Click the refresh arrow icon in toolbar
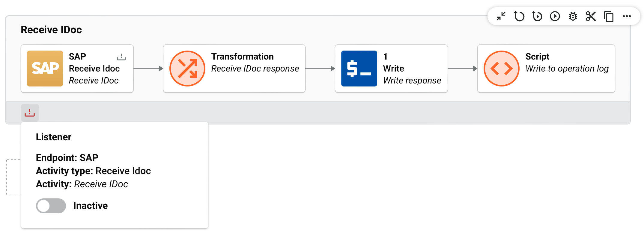The image size is (644, 237). coord(519,16)
